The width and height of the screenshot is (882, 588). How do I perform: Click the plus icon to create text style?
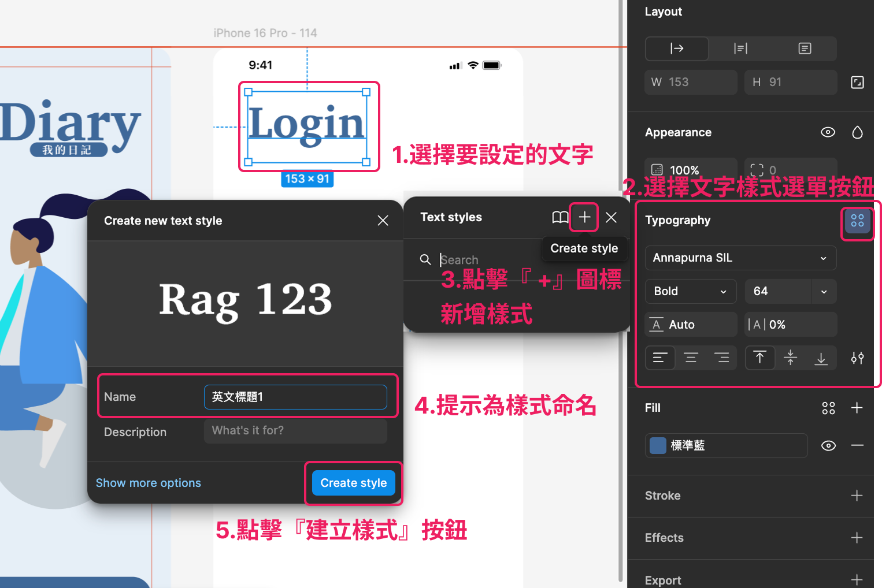coord(584,217)
